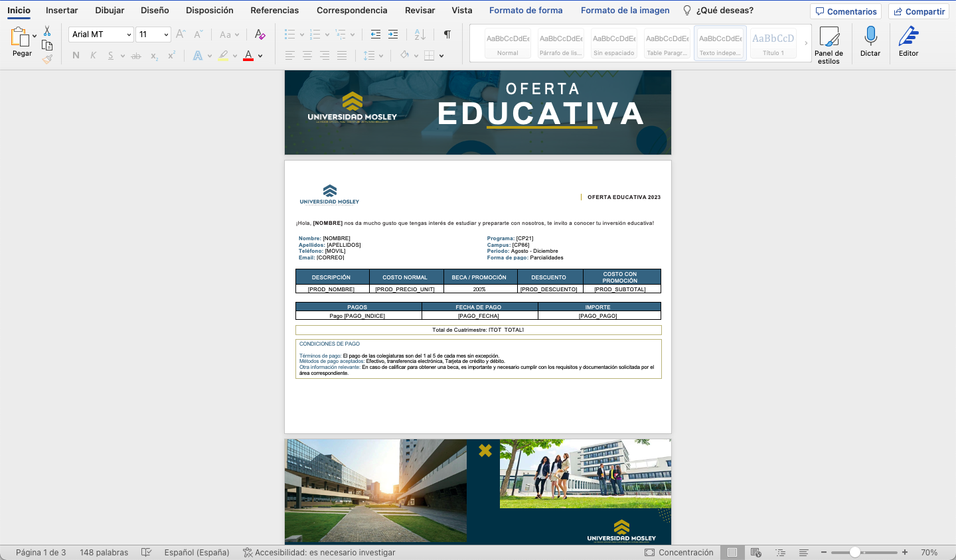
Task: Apply strikethrough formatting
Action: [136, 56]
